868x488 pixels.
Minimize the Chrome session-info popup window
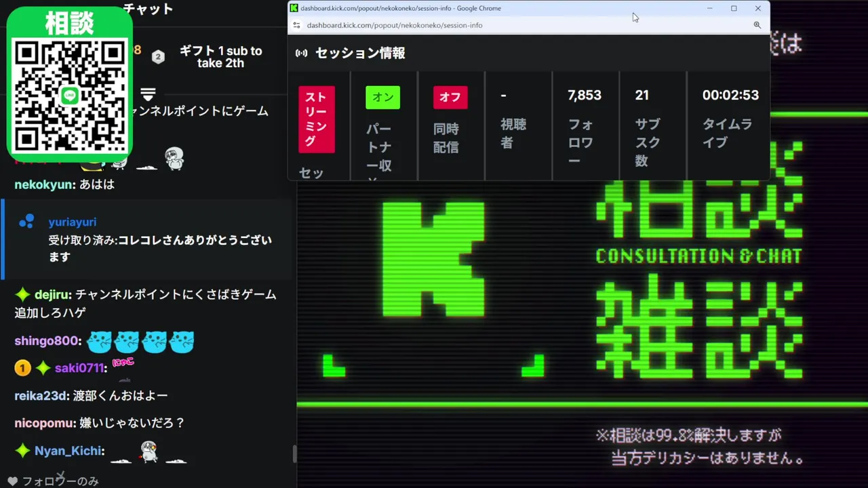click(x=710, y=8)
